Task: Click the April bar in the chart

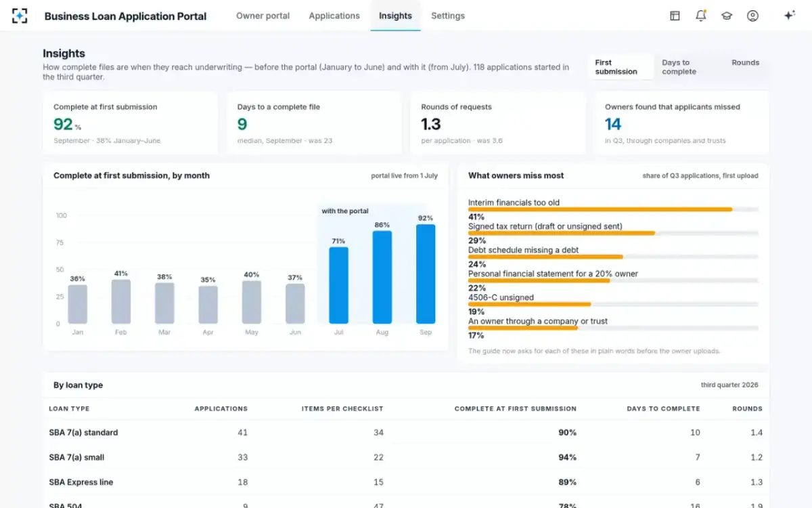Action: coord(208,305)
